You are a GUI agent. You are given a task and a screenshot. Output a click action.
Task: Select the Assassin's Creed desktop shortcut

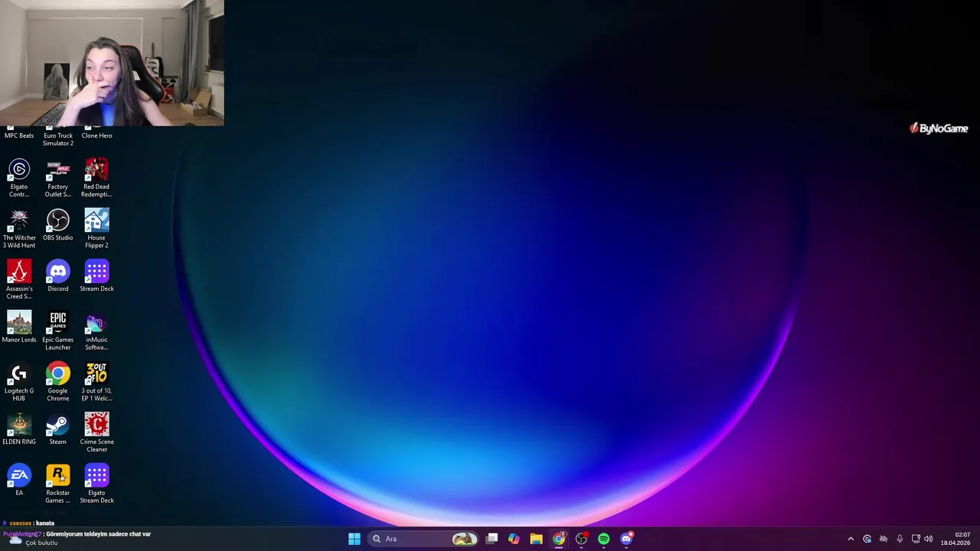coord(19,280)
